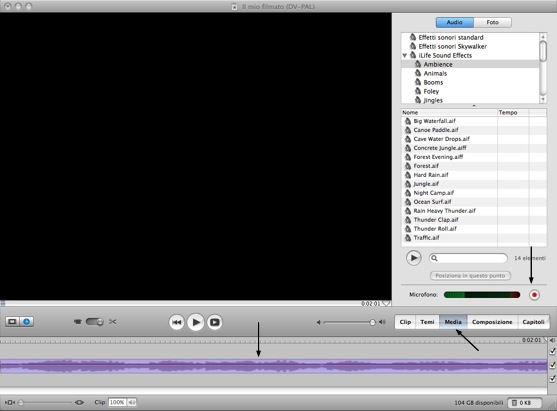
Task: Click the playback volume slider knob
Action: click(372, 323)
